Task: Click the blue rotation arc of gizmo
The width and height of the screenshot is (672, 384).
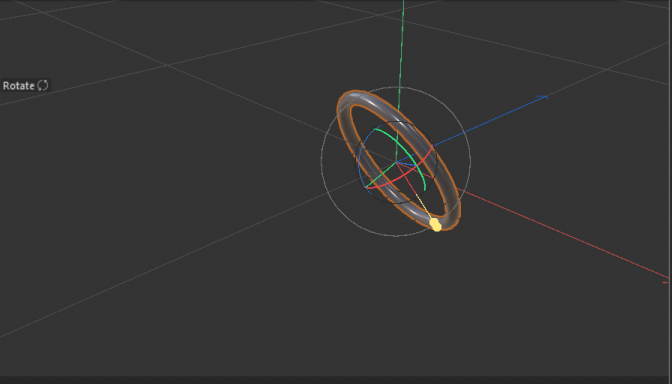Action: (x=361, y=161)
